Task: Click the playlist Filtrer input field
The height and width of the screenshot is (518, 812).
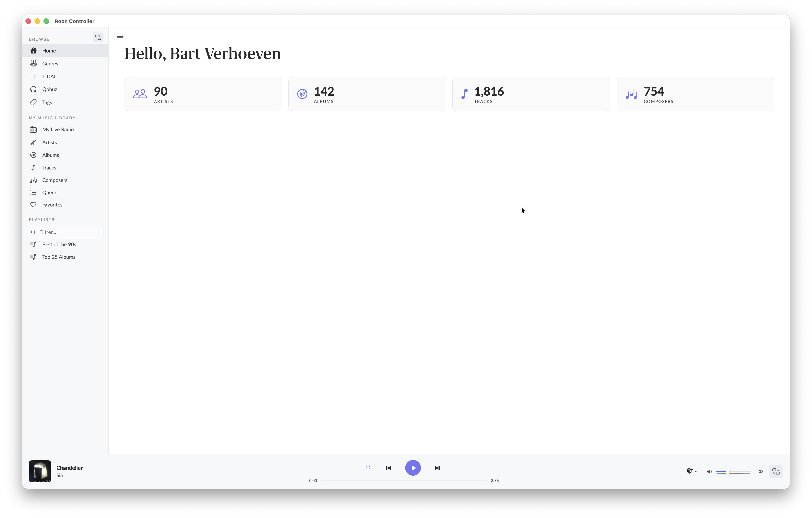Action: 69,232
